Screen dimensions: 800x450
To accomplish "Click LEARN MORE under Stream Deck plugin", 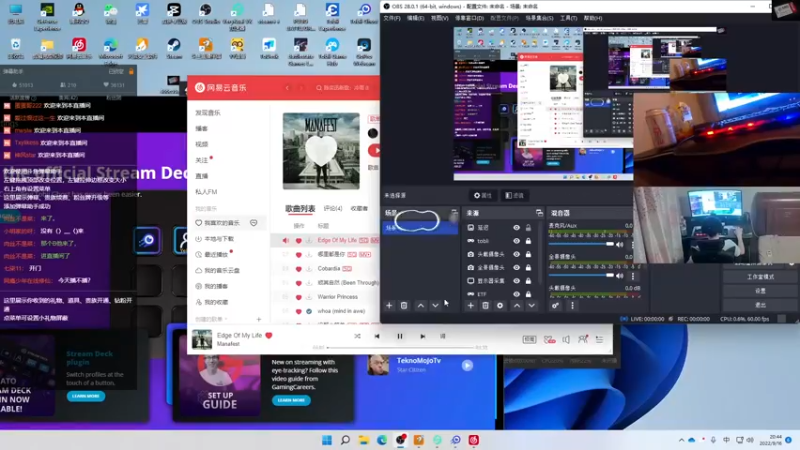I will point(85,396).
